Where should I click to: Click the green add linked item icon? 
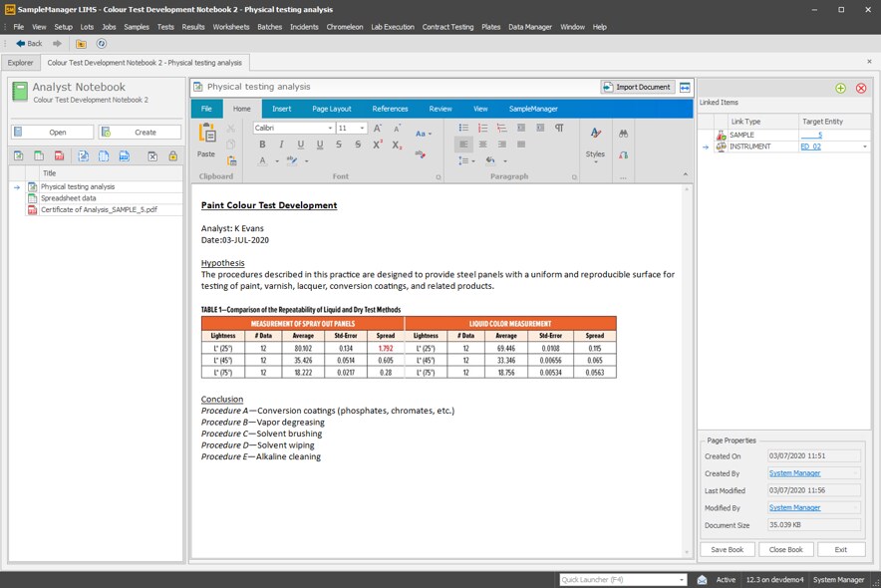[x=841, y=89]
